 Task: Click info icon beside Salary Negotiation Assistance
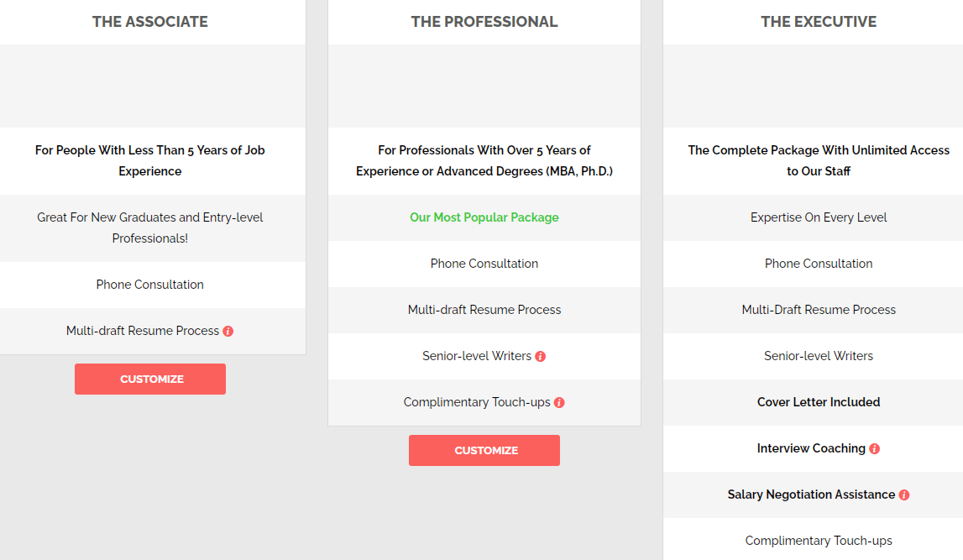(x=904, y=495)
